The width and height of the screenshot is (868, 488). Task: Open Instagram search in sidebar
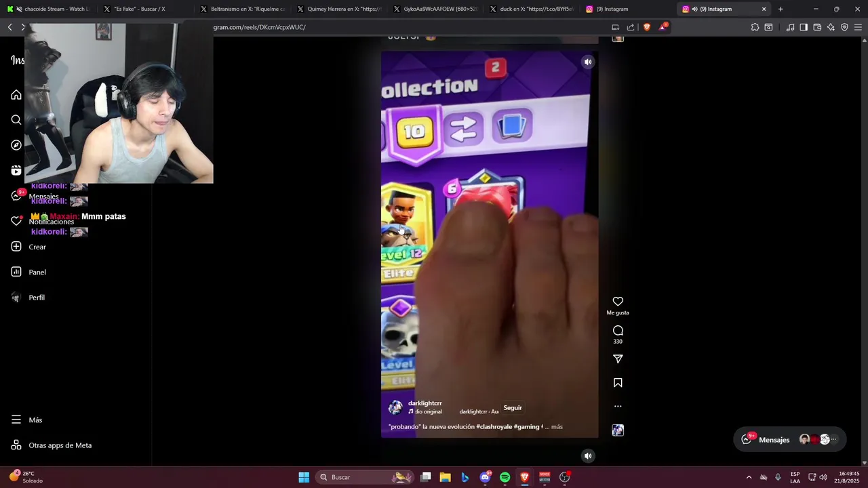tap(16, 120)
